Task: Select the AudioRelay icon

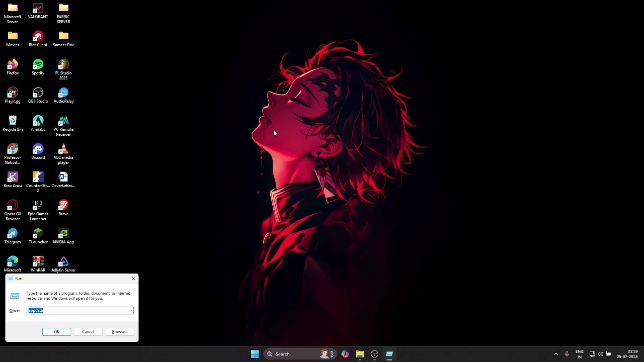Action: tap(63, 95)
